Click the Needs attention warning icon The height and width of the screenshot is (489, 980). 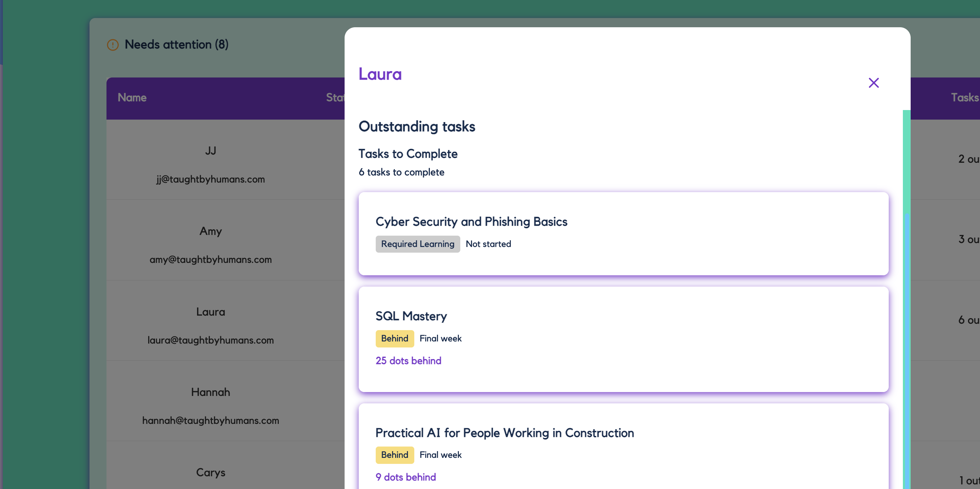pos(113,45)
